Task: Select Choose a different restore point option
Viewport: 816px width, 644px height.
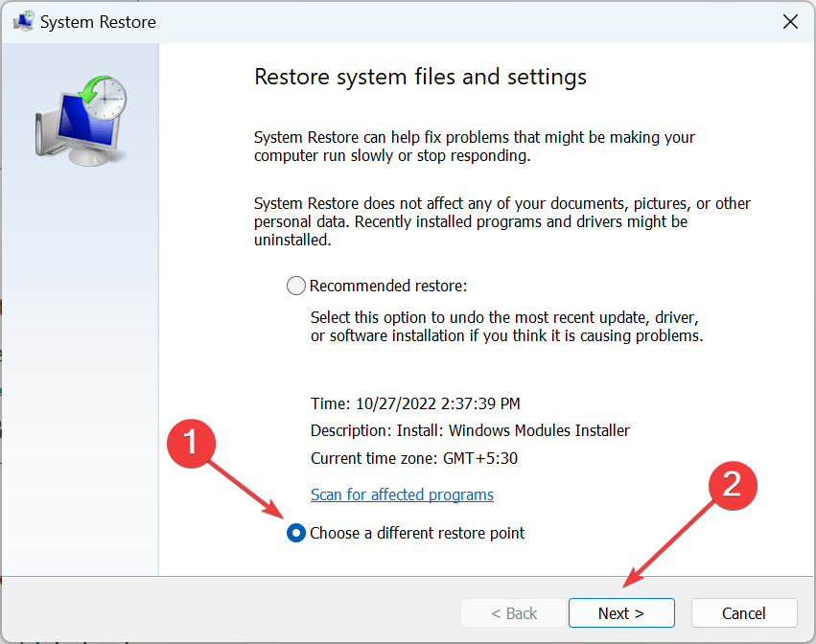Action: 296,533
